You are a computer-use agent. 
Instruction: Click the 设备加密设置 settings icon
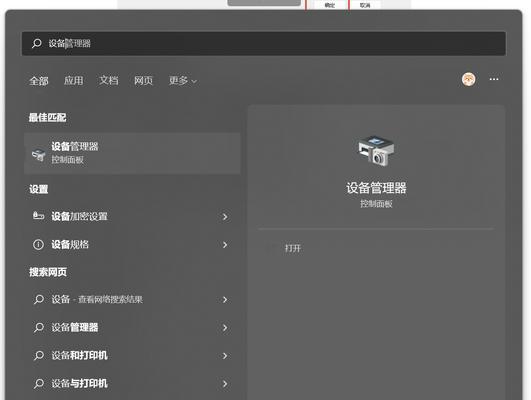click(38, 216)
